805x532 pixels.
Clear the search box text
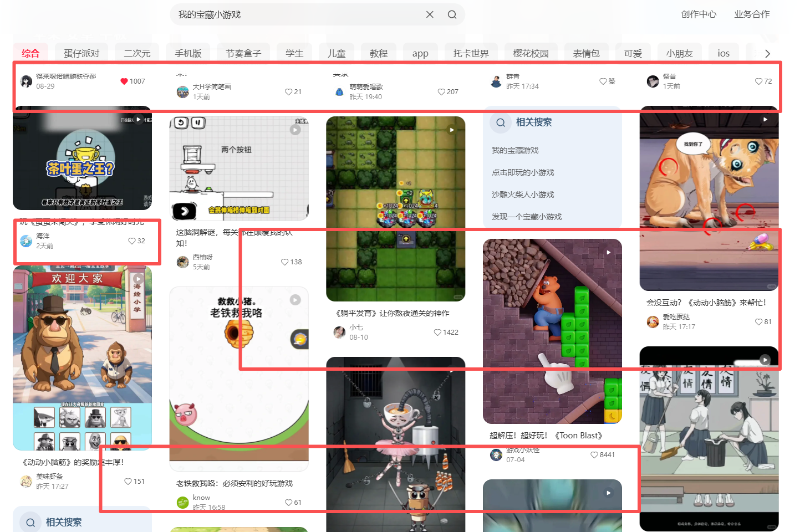click(430, 15)
